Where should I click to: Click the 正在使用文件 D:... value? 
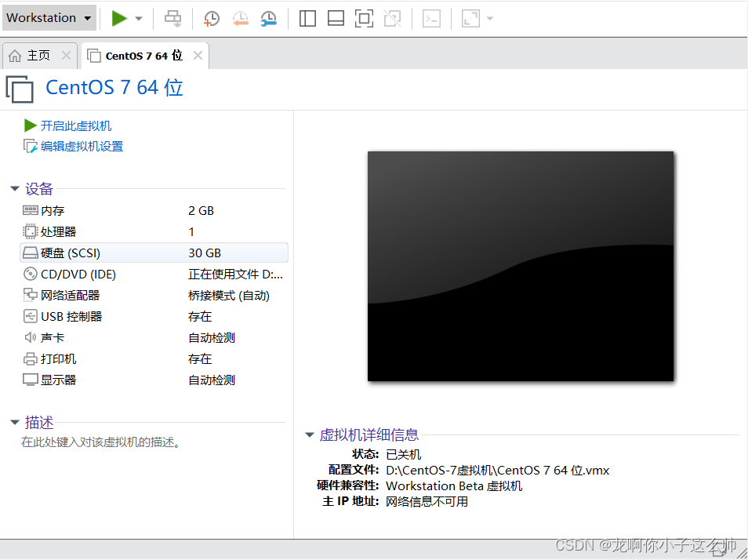(236, 275)
